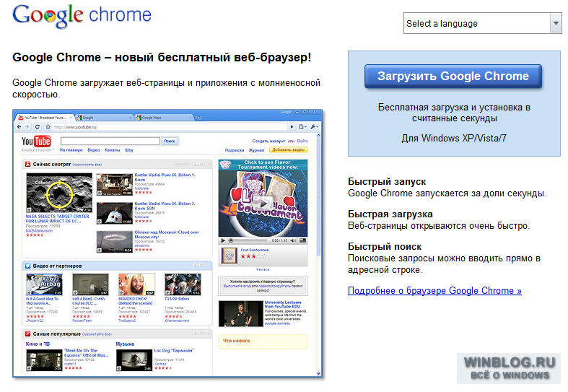Click the Самые популярные просмотреть все link
568x392 pixels.
coord(97,334)
